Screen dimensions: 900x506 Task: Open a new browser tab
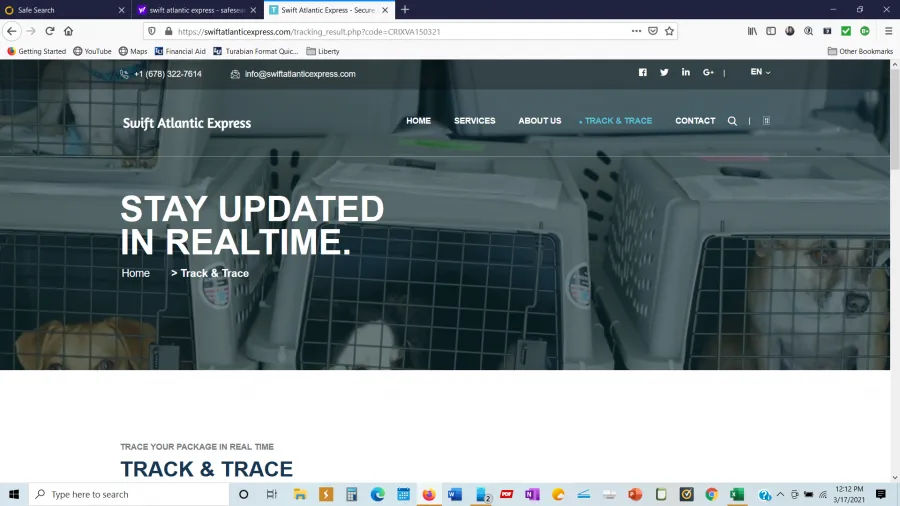point(405,10)
